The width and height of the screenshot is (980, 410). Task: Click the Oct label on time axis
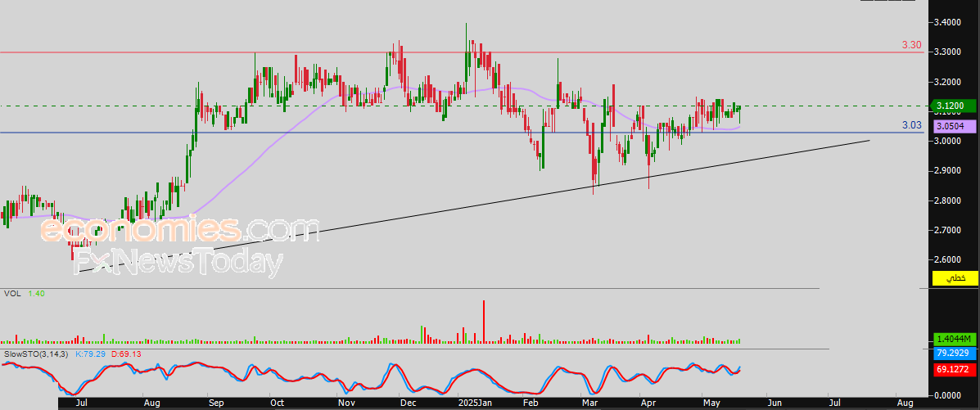(278, 403)
